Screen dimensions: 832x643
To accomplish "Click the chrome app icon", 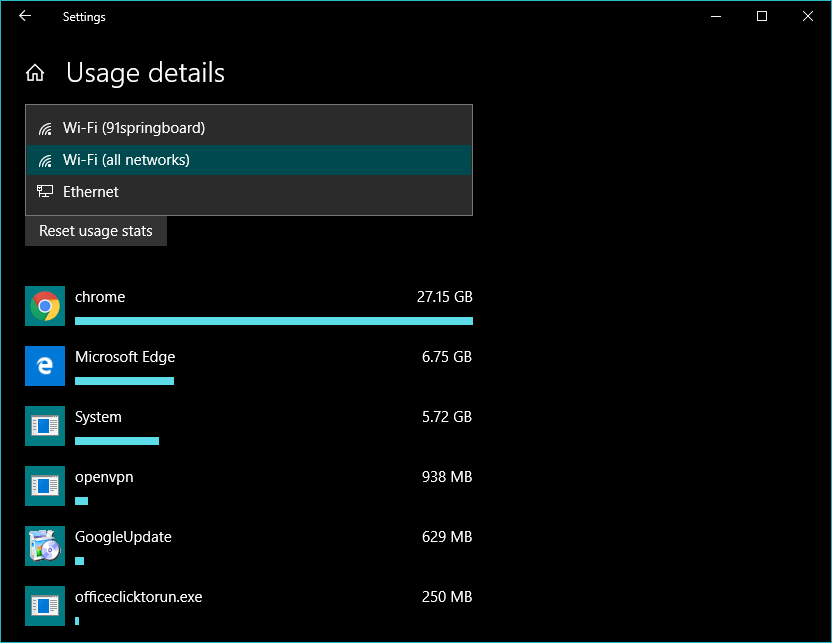I will click(45, 306).
